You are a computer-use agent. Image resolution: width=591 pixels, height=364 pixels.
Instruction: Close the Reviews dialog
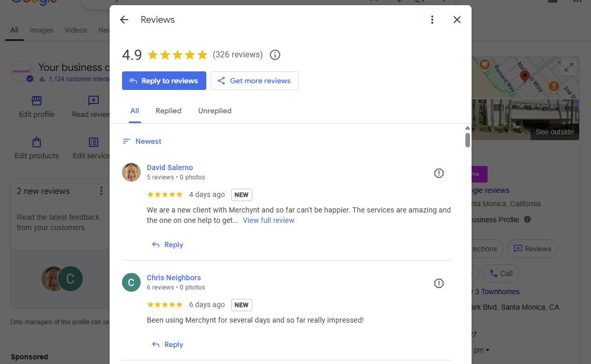[x=457, y=20]
